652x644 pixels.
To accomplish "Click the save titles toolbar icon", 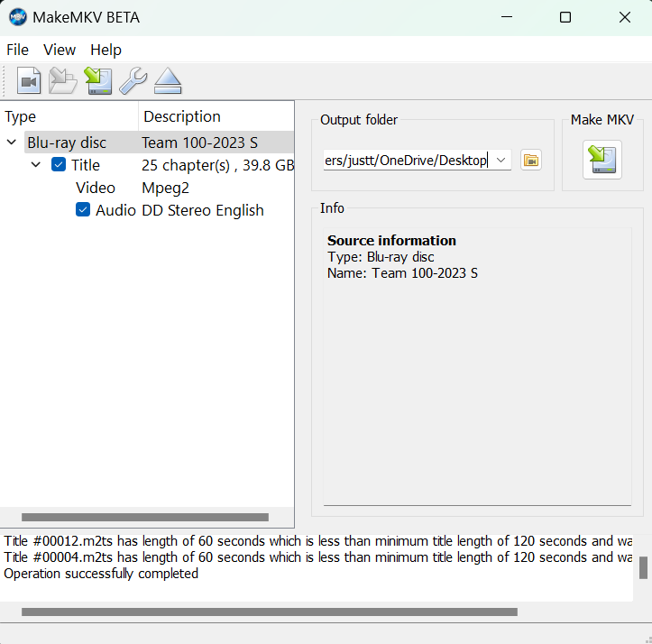I will pyautogui.click(x=98, y=80).
